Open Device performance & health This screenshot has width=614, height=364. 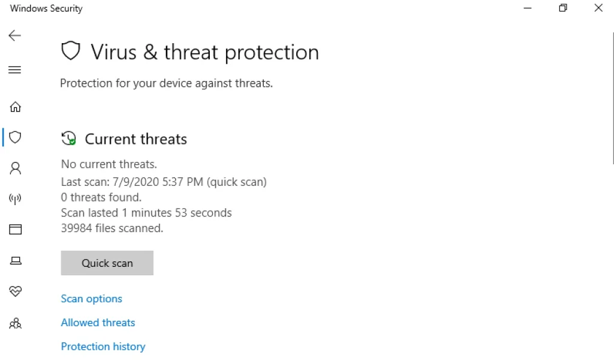[x=15, y=292]
